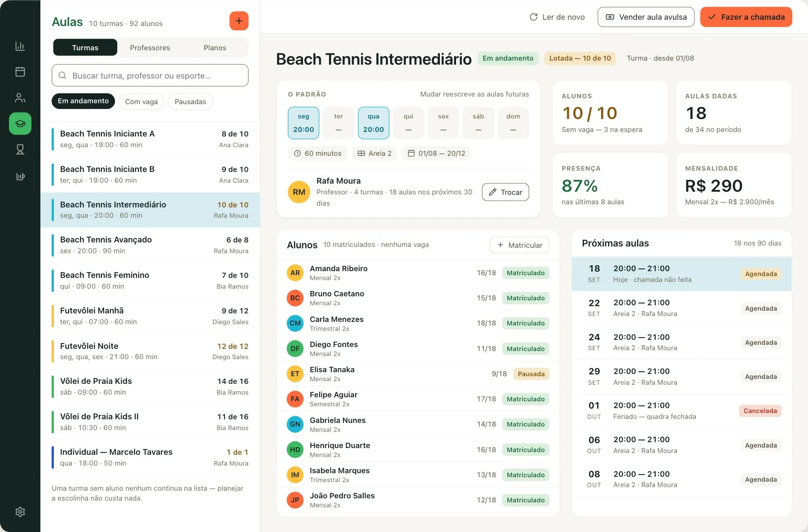
Task: Click Ler de novo
Action: tap(557, 17)
